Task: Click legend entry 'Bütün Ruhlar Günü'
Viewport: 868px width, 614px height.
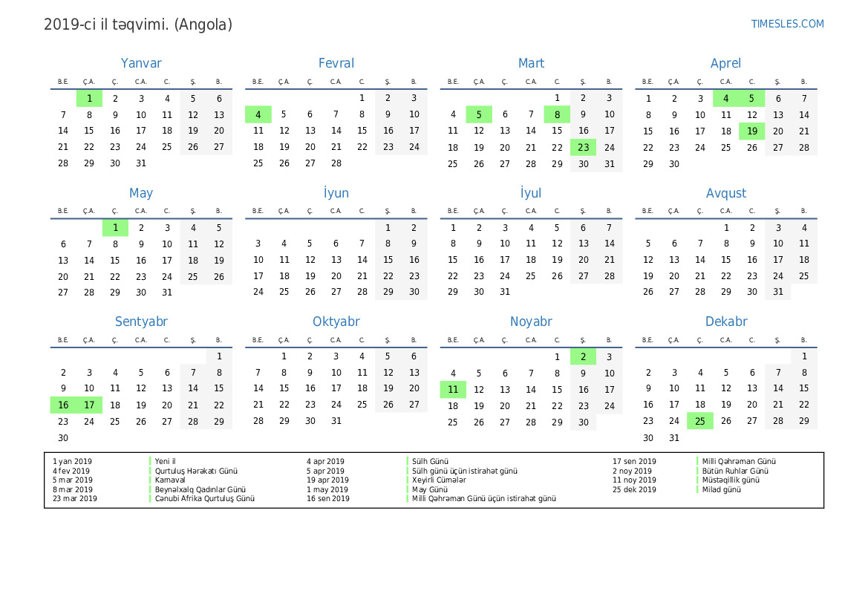Action: 735,471
